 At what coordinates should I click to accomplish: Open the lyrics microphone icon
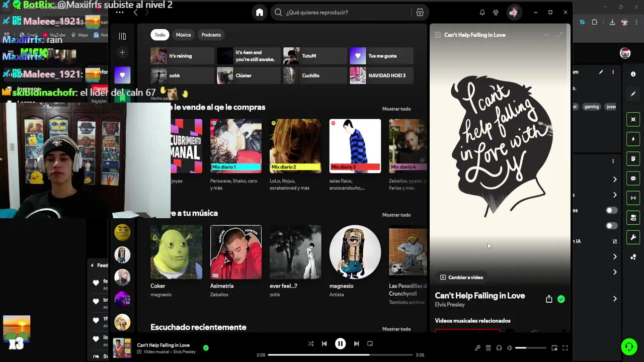click(477, 348)
